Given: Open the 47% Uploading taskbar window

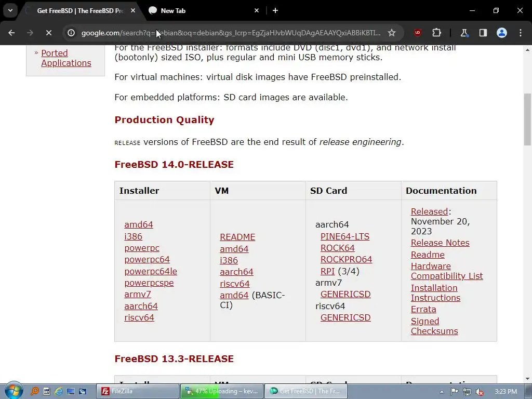Looking at the screenshot, I should point(221,391).
